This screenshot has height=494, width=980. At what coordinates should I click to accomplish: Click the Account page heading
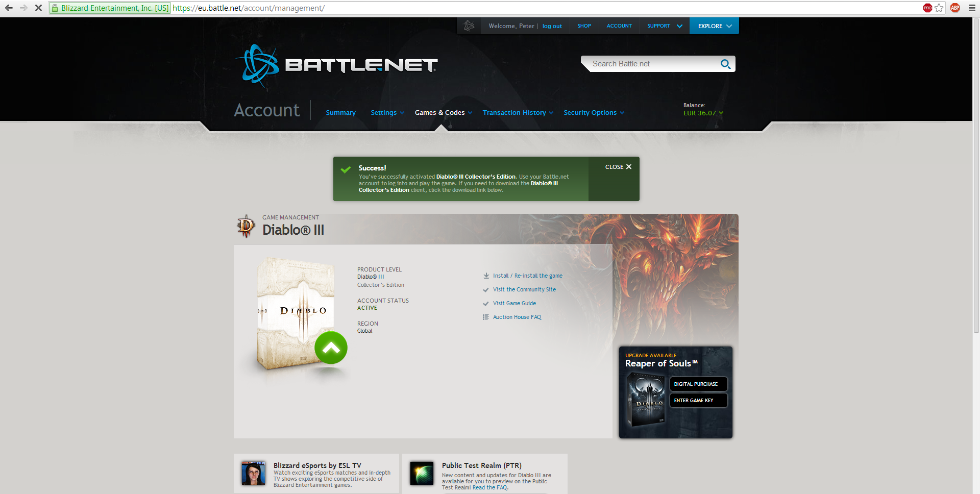tap(266, 110)
